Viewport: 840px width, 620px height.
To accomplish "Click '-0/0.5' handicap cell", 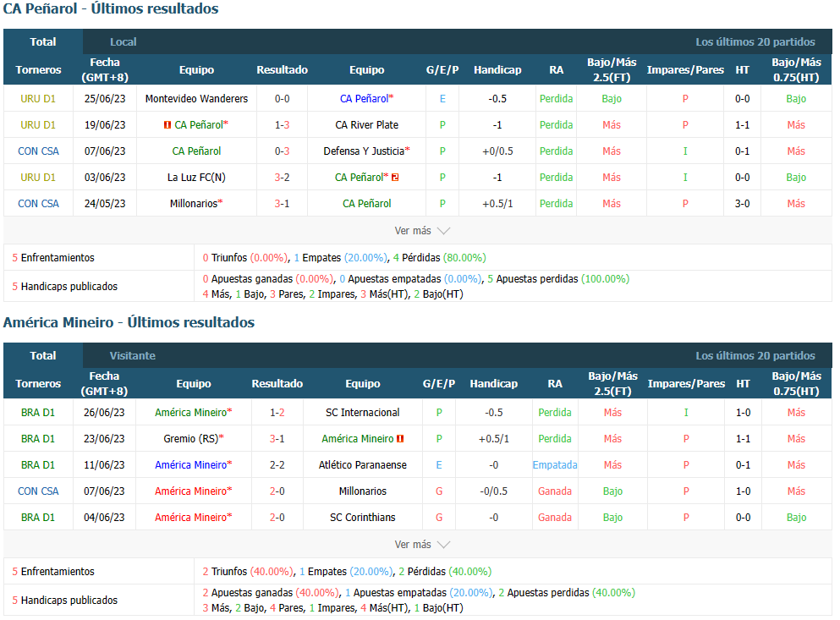I will (494, 491).
